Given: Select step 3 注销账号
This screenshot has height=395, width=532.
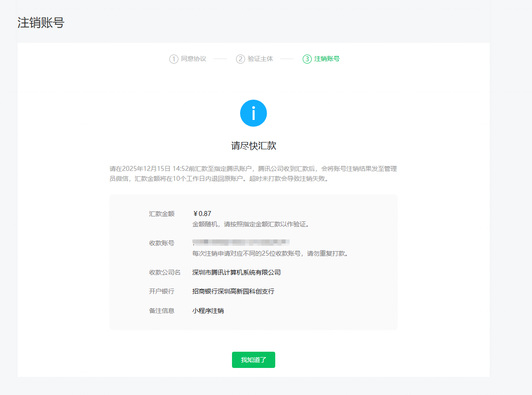Looking at the screenshot, I should [x=321, y=59].
